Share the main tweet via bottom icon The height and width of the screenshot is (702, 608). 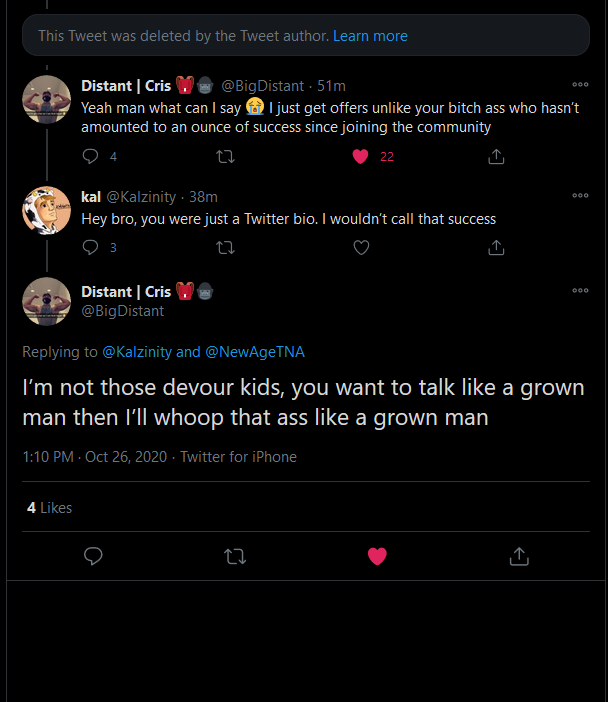pos(519,556)
